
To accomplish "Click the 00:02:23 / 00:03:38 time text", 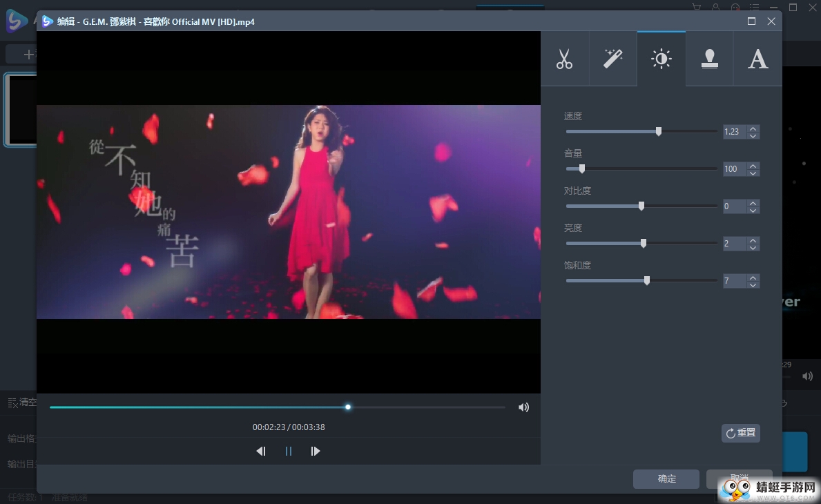I will click(x=289, y=427).
